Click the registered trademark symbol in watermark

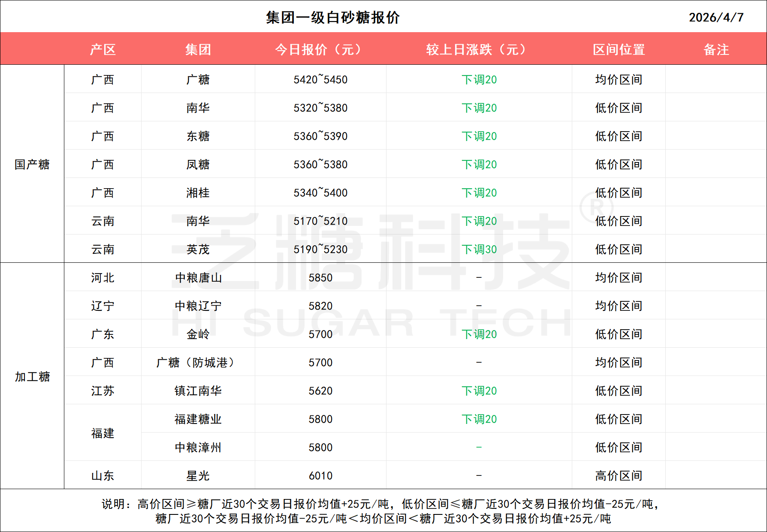click(x=596, y=208)
